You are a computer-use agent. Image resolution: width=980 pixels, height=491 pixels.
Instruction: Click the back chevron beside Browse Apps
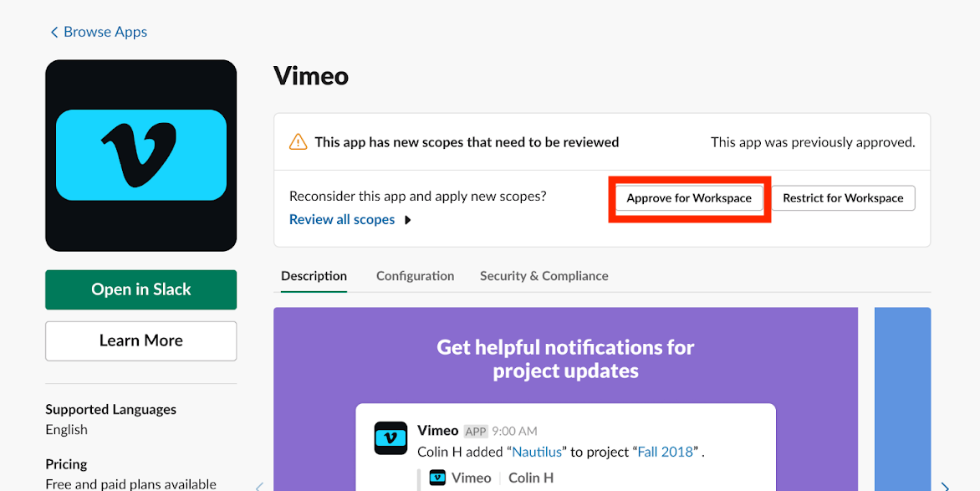click(x=54, y=33)
